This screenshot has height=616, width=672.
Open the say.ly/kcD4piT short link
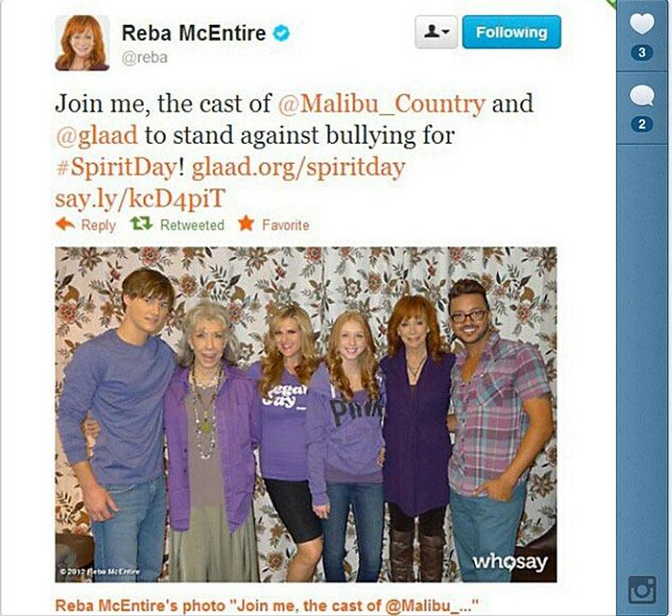pyautogui.click(x=140, y=198)
